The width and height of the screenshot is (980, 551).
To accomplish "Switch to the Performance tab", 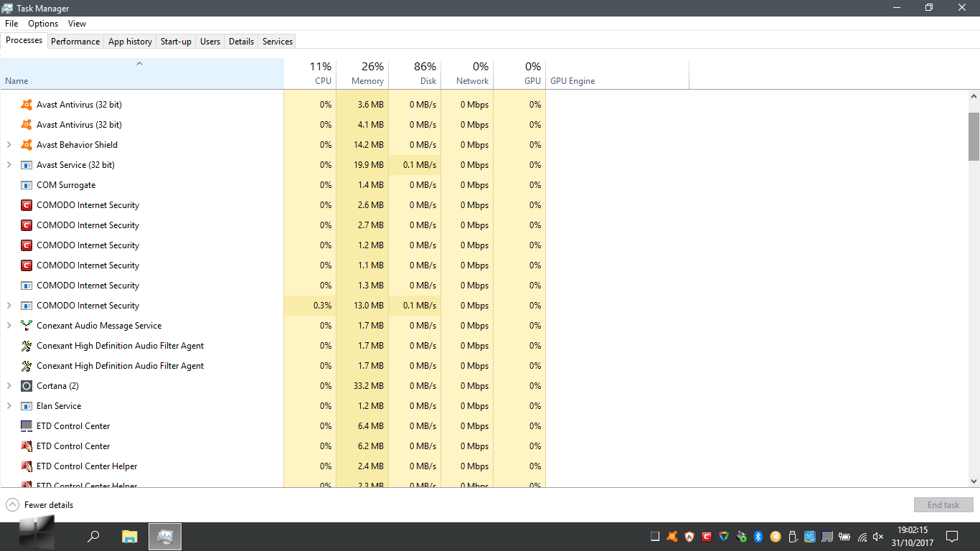I will point(75,42).
